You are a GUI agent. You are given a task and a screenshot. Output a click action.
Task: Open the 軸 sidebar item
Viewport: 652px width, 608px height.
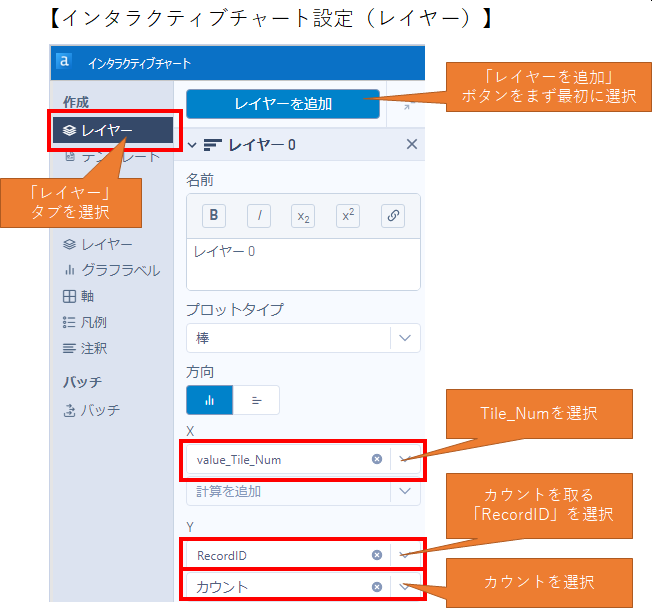[79, 296]
